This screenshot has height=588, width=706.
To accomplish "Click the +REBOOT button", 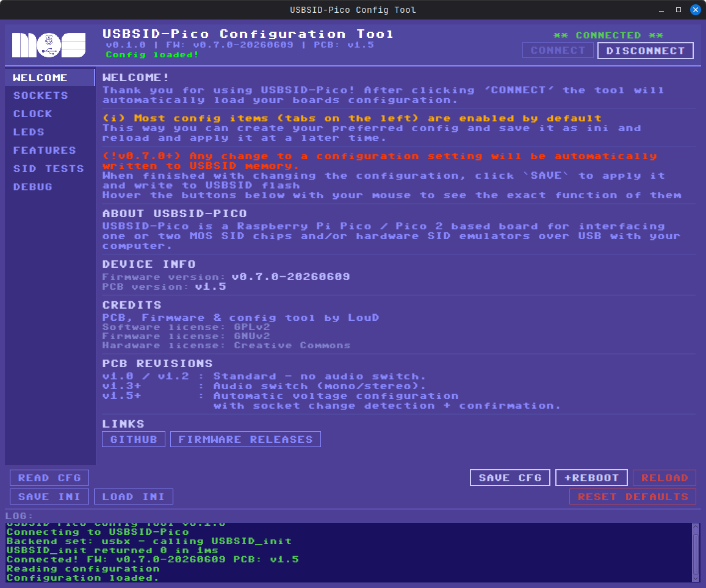I will [591, 478].
